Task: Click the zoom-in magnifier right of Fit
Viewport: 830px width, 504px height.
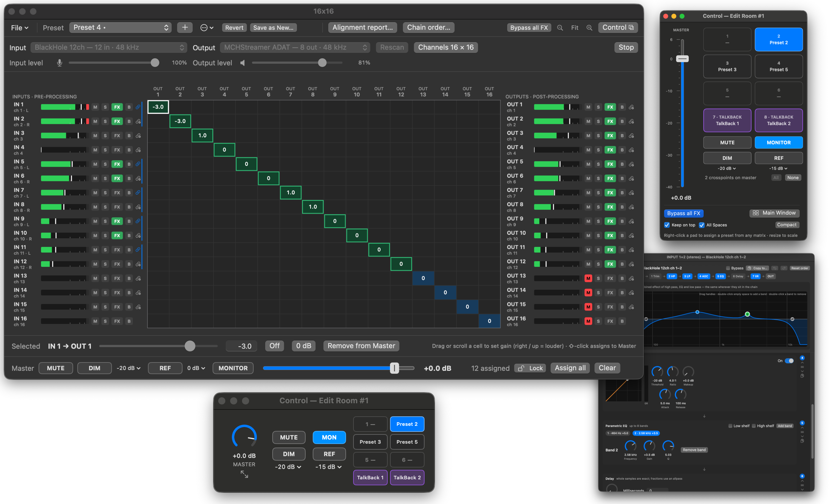Action: pyautogui.click(x=589, y=28)
